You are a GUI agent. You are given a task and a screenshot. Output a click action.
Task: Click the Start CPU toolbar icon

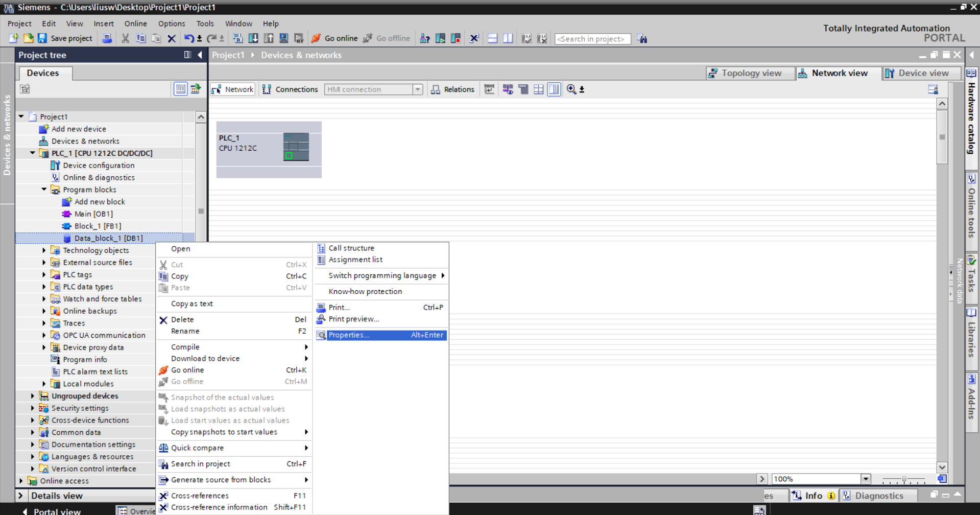[440, 38]
